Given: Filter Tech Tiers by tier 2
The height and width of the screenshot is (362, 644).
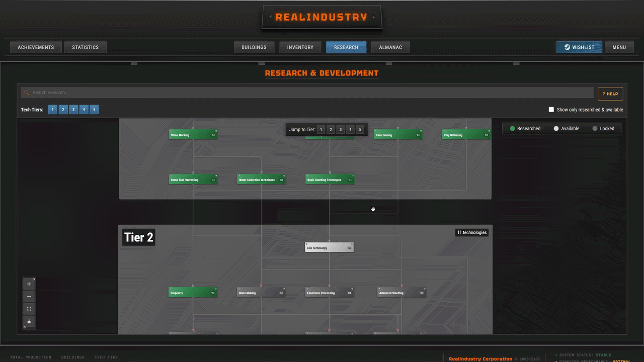Looking at the screenshot, I should point(63,110).
